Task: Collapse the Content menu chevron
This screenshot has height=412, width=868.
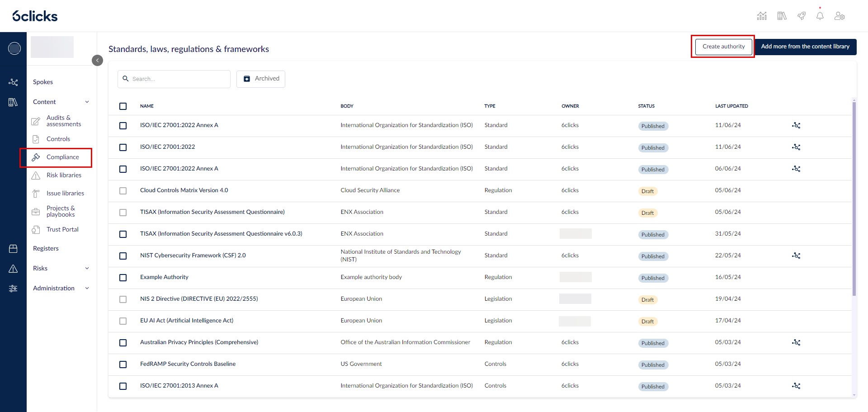Action: tap(87, 102)
